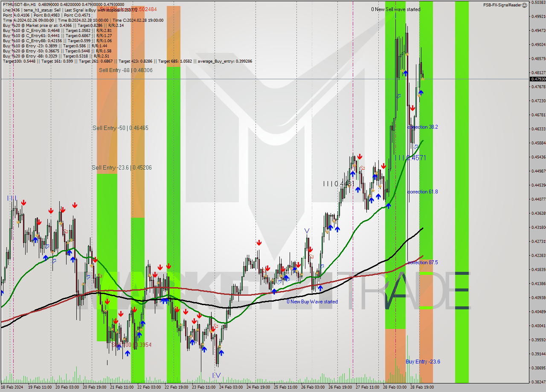The width and height of the screenshot is (546, 392).
Task: Click the 0.38247 price axis label
Action: coord(538,382)
